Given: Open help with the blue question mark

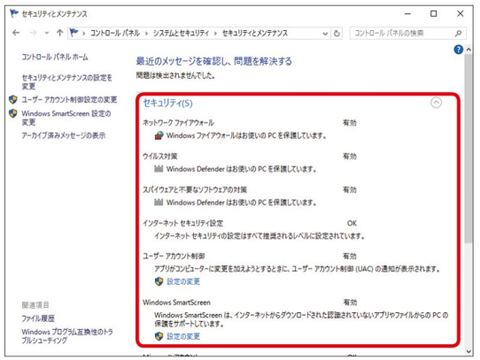Looking at the screenshot, I should (458, 49).
